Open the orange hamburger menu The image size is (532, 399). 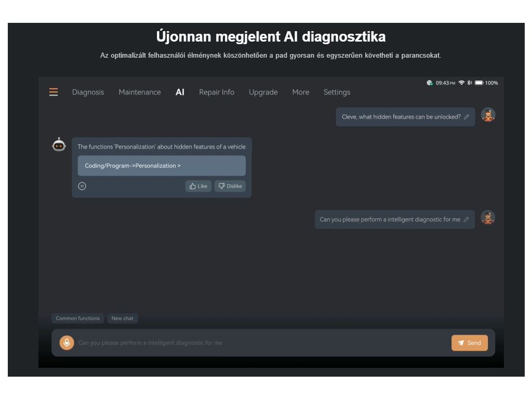54,92
